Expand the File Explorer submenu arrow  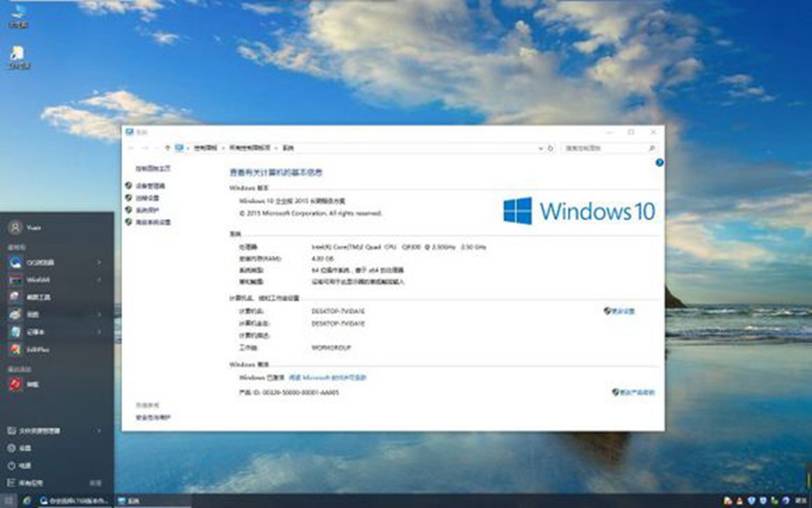tap(99, 431)
